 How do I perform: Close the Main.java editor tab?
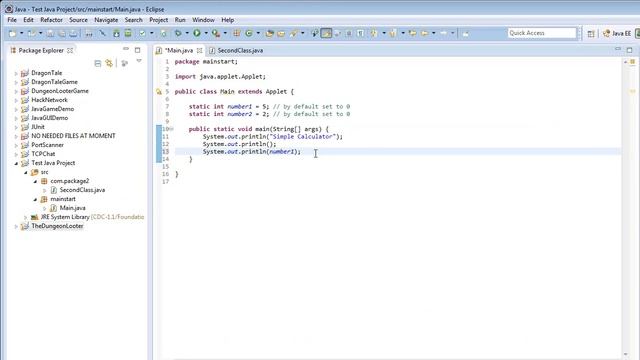pyautogui.click(x=199, y=51)
